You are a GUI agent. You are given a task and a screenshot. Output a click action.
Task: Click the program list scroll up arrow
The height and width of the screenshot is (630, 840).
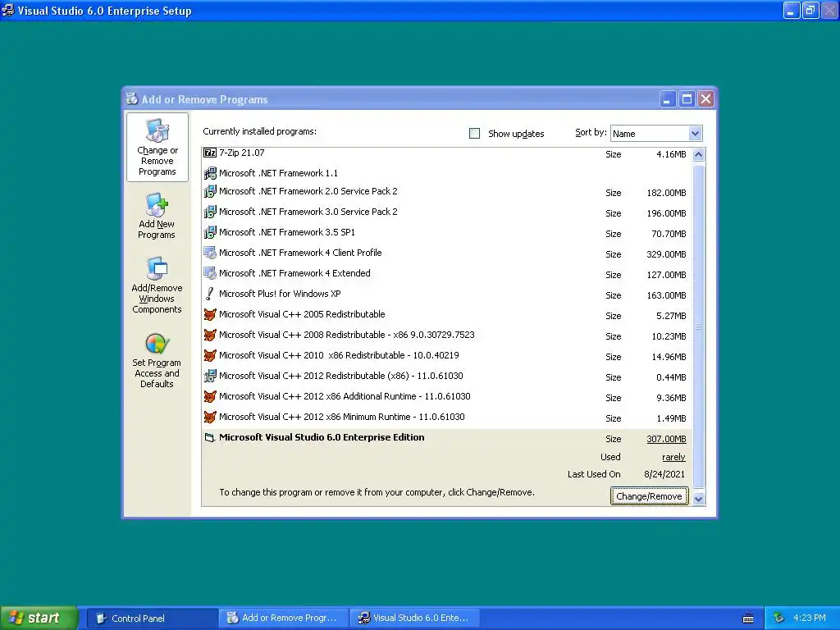tap(699, 155)
